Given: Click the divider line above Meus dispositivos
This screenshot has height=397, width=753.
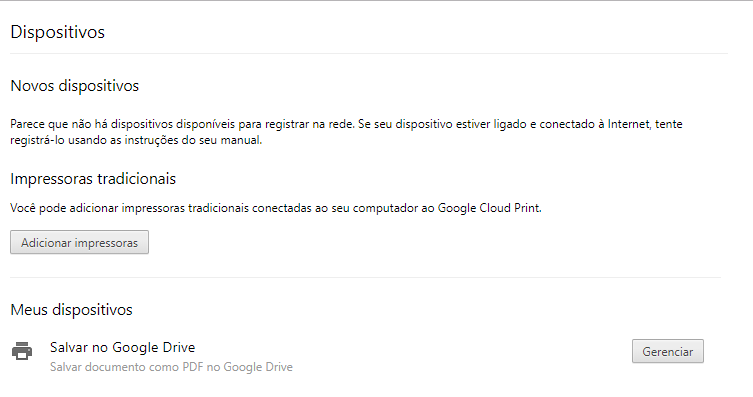Looking at the screenshot, I should coord(365,277).
